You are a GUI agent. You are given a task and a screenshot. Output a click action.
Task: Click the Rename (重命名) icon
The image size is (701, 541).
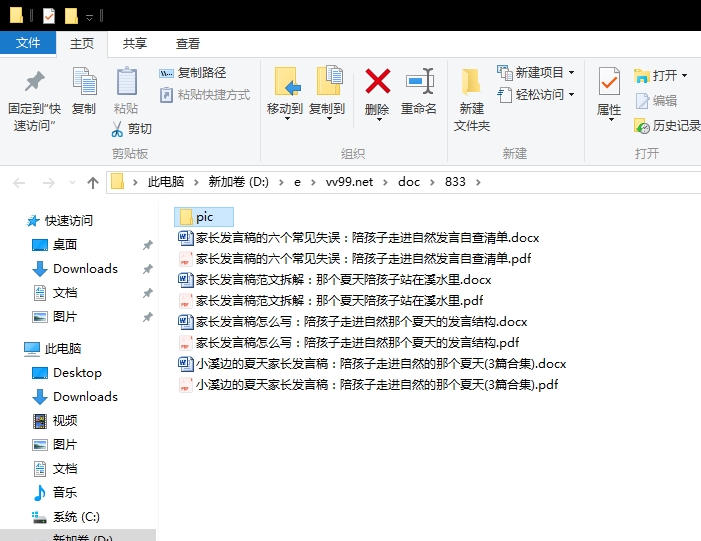(x=419, y=81)
